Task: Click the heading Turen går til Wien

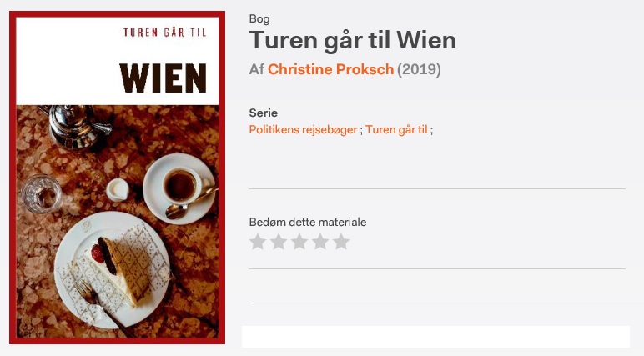Action: (x=352, y=41)
